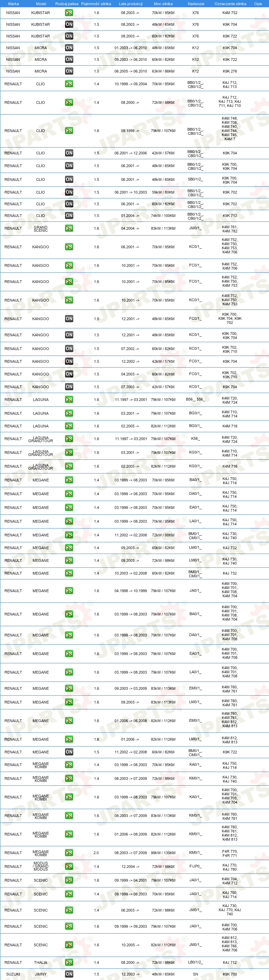The width and height of the screenshot is (269, 980).
Task: Select diesel ON icon in KANGOO 07.2003 row
Action: tap(69, 387)
